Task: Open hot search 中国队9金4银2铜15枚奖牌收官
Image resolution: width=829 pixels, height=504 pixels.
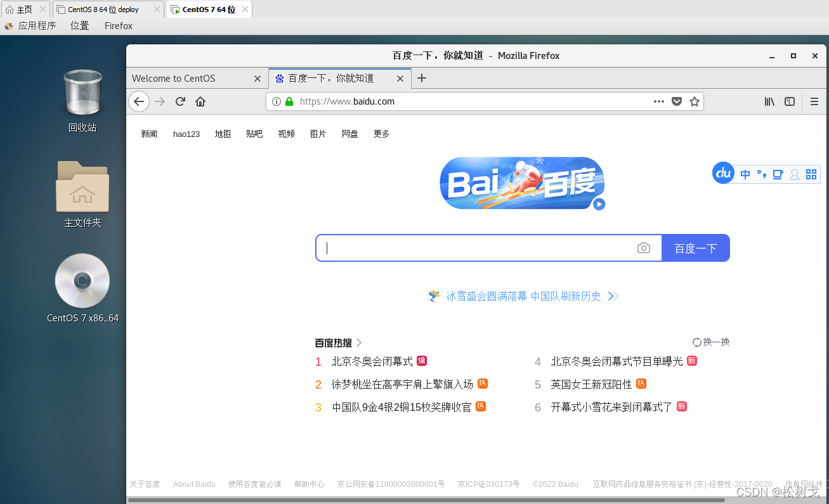Action: tap(401, 407)
